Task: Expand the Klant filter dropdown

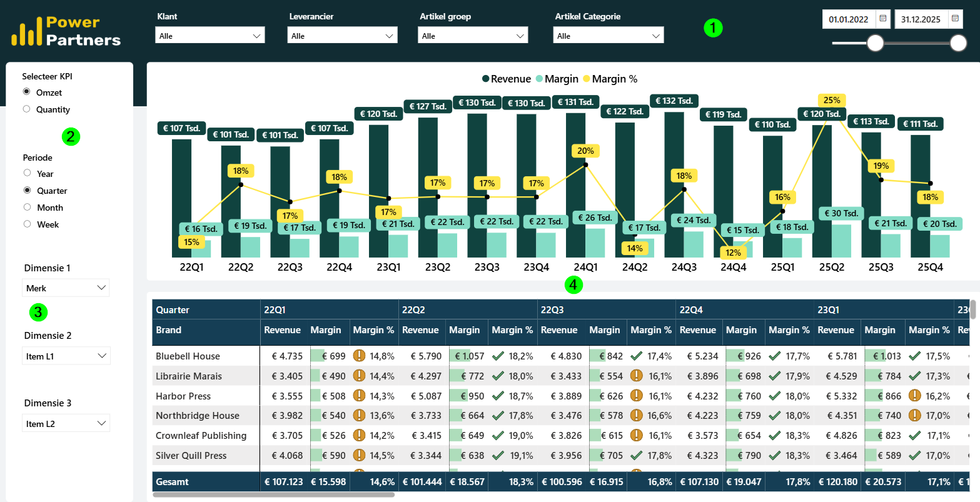Action: click(210, 36)
